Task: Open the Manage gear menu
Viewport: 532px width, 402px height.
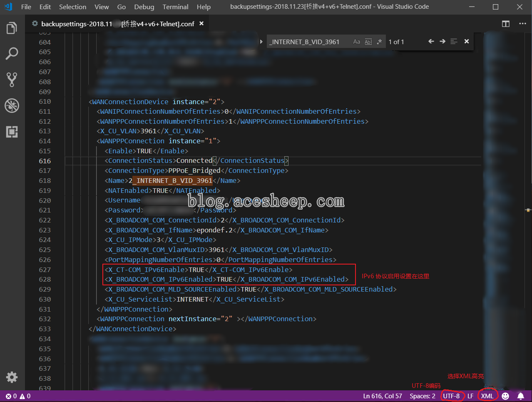Action: (x=12, y=377)
